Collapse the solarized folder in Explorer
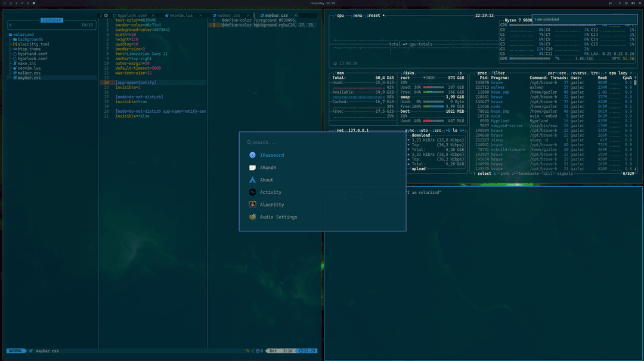This screenshot has height=361, width=644. (20, 34)
